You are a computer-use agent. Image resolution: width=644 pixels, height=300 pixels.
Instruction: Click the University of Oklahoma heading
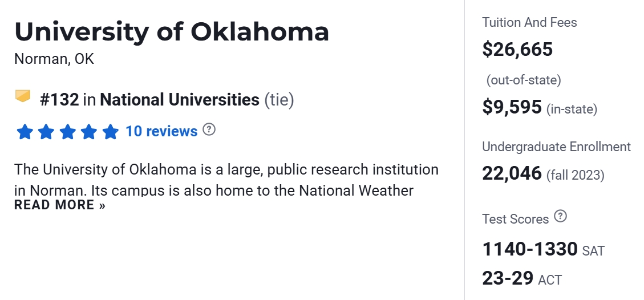[x=172, y=33]
